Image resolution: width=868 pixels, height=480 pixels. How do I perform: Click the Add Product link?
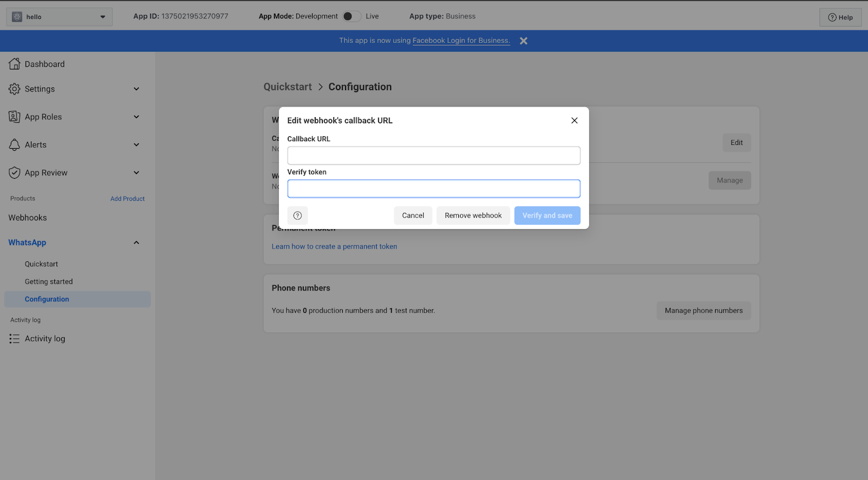(x=127, y=199)
